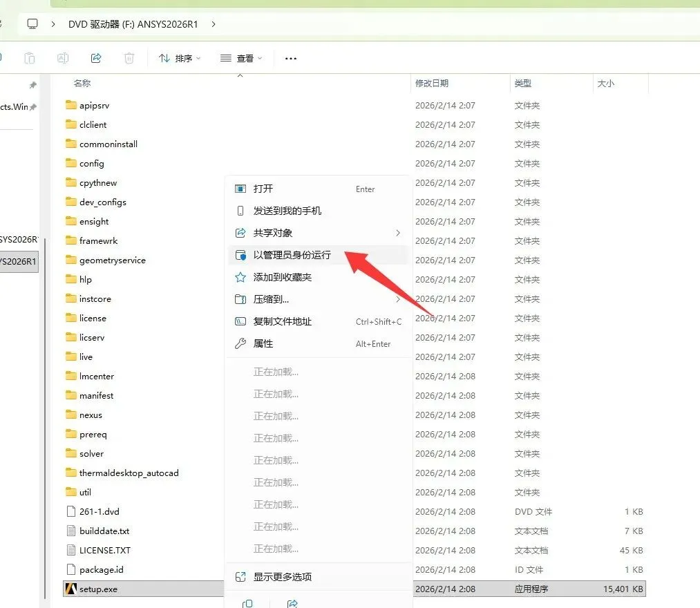Choose 复制文件地址 menu entry

point(319,321)
